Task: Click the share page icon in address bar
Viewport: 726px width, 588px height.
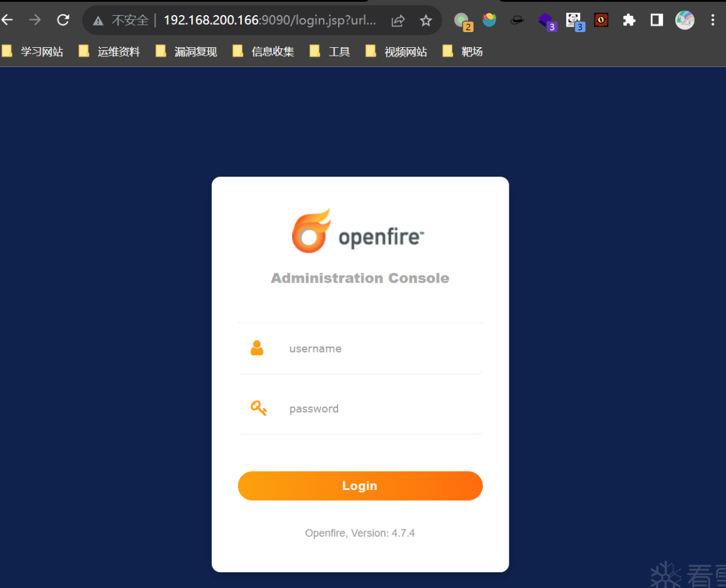Action: 397,21
